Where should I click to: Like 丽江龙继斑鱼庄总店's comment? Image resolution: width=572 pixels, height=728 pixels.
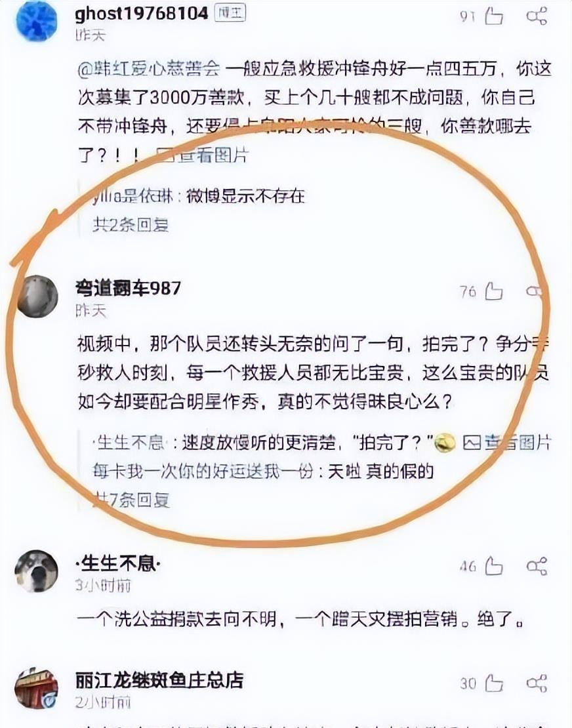coord(494,683)
